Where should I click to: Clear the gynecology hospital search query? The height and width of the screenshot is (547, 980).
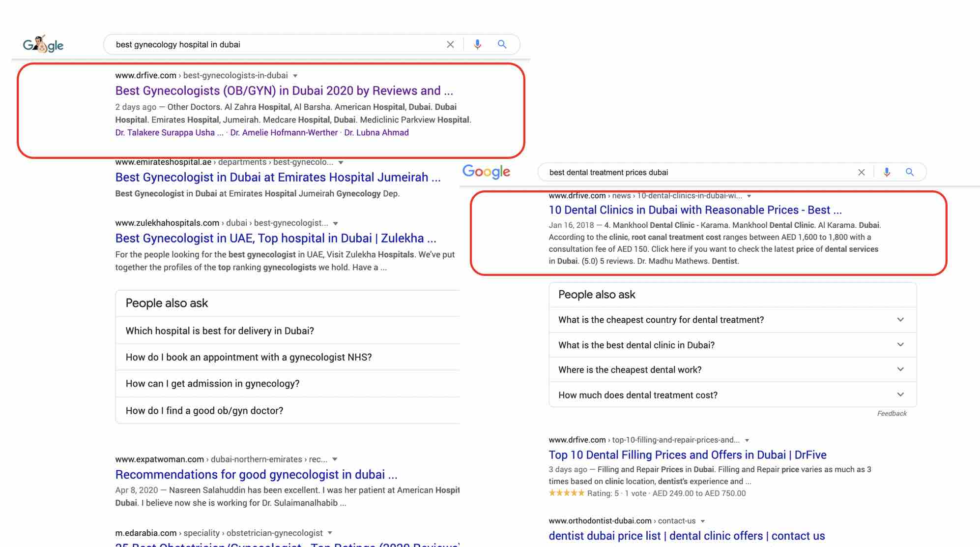click(x=450, y=44)
